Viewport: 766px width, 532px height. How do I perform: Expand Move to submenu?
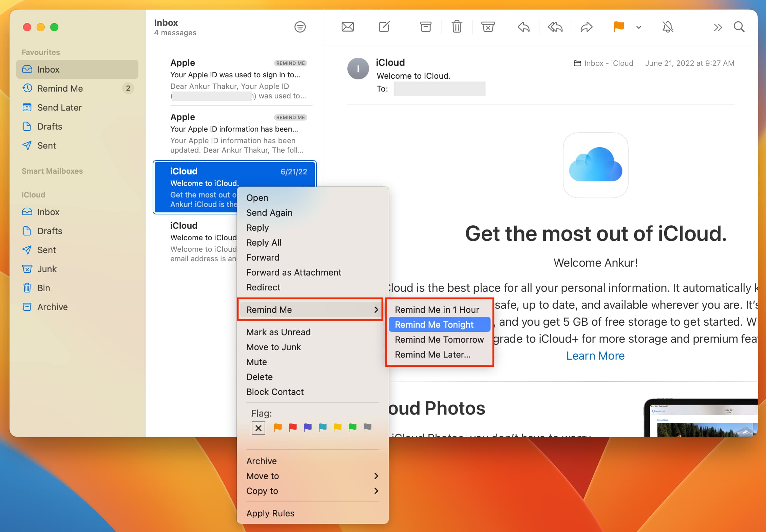pos(312,476)
